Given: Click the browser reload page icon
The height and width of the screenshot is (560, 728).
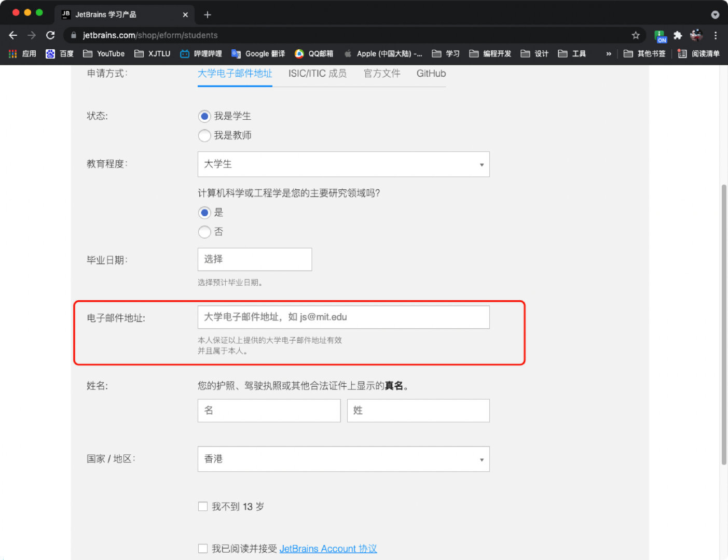Looking at the screenshot, I should (50, 35).
